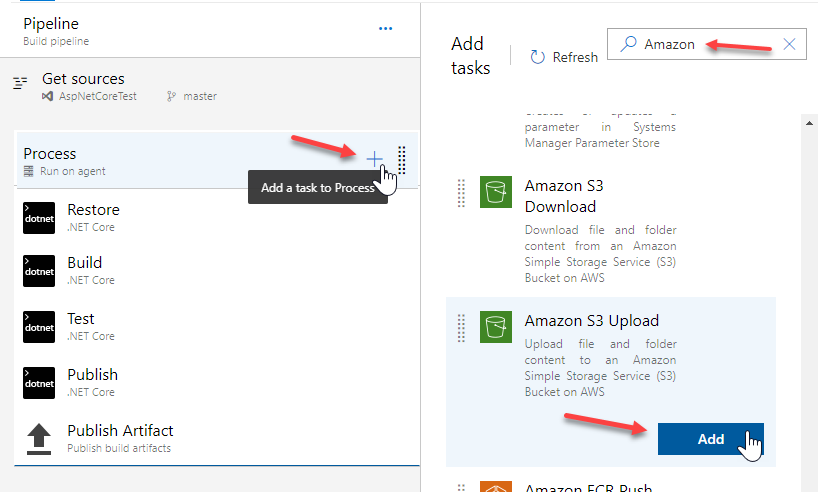Select the Amazon S3 Download task title
The image size is (822, 492).
click(x=564, y=196)
